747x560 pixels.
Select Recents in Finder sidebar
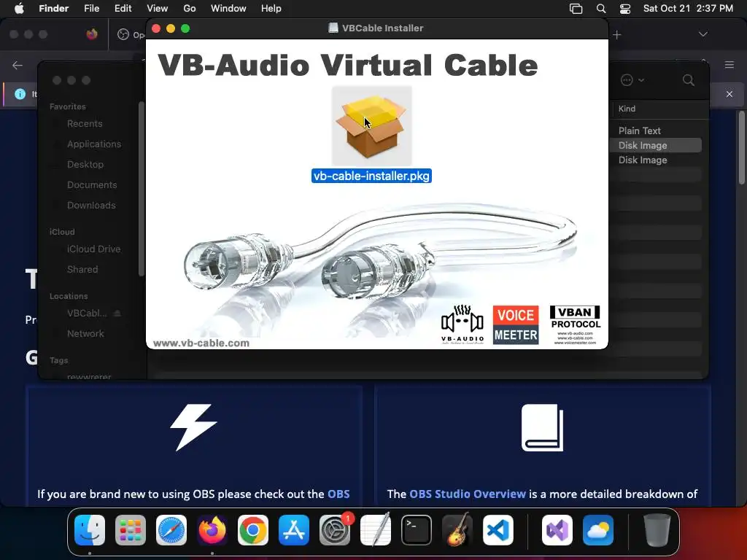coord(85,124)
